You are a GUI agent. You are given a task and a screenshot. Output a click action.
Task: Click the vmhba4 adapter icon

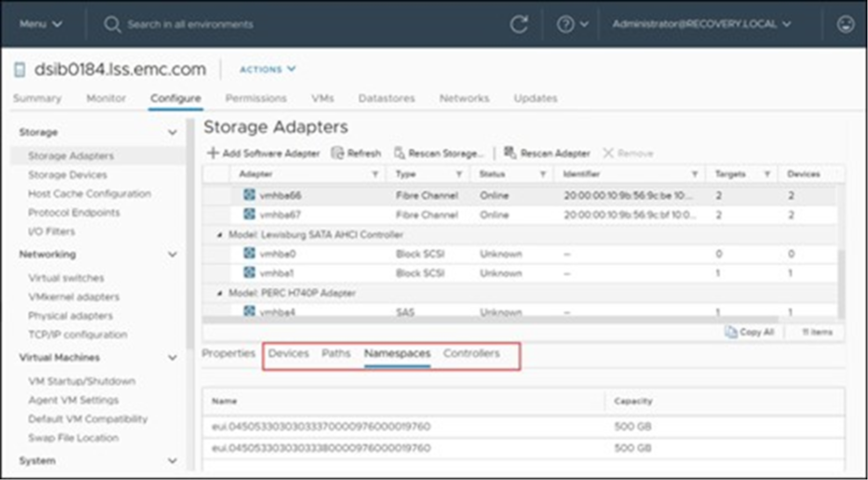point(249,311)
